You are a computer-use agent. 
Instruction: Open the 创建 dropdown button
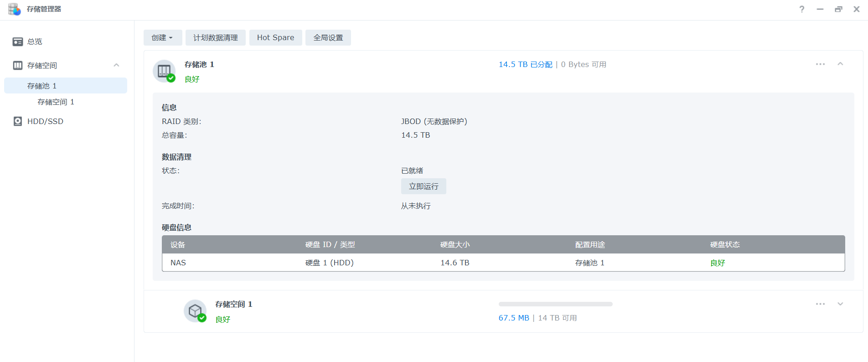point(163,37)
